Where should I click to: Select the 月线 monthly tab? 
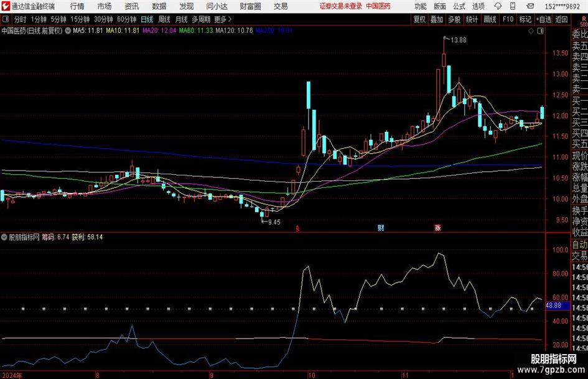[x=181, y=19]
